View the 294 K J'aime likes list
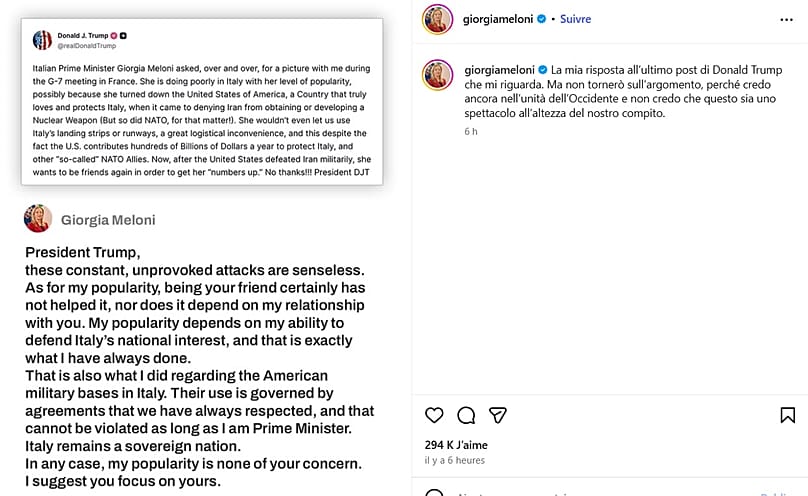The height and width of the screenshot is (496, 808). click(456, 445)
